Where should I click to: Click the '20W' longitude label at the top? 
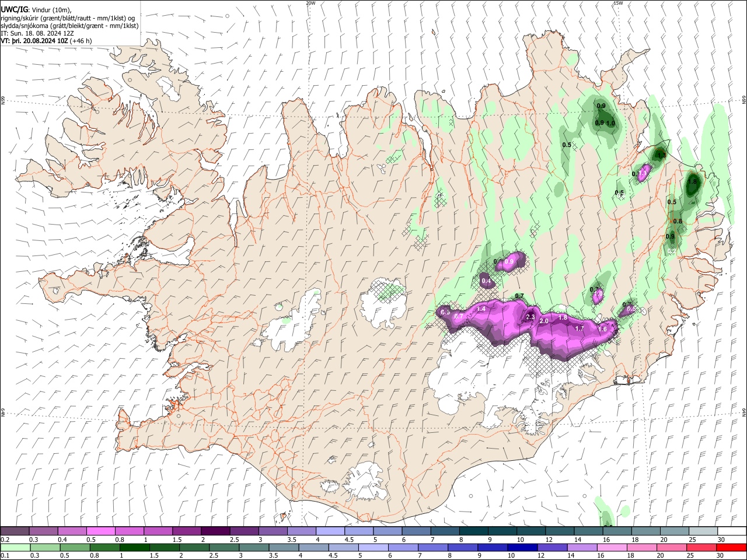pyautogui.click(x=310, y=3)
